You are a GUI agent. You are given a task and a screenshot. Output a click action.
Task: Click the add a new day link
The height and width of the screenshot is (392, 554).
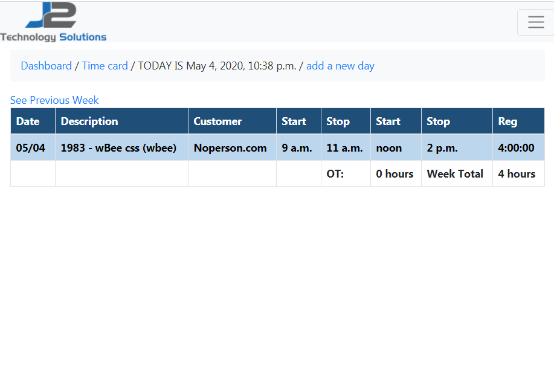[340, 66]
